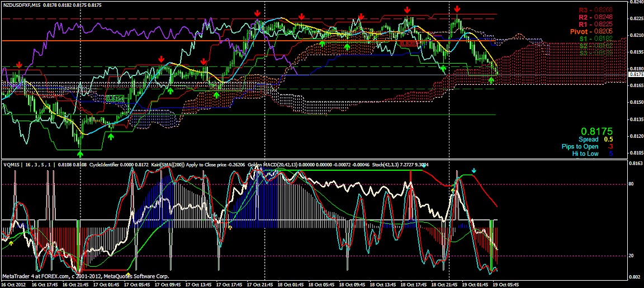
Task: Click the NZDUSDFXF,M15 symbol header text
Action: point(22,4)
